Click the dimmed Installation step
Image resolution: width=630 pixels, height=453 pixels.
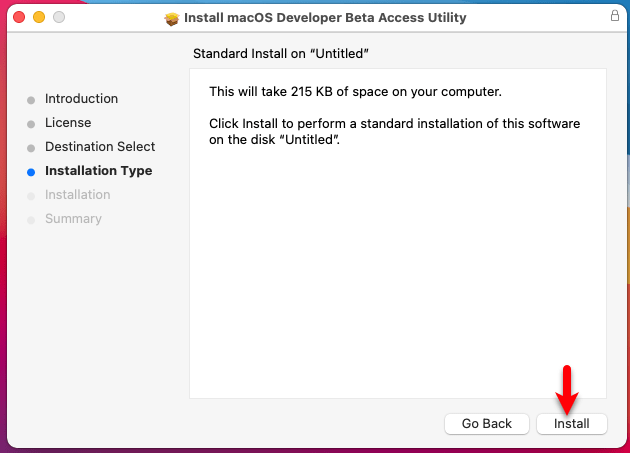tap(78, 195)
